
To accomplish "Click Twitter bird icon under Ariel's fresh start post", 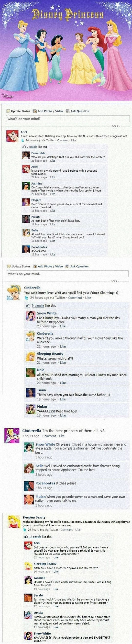I will [x=23, y=140].
